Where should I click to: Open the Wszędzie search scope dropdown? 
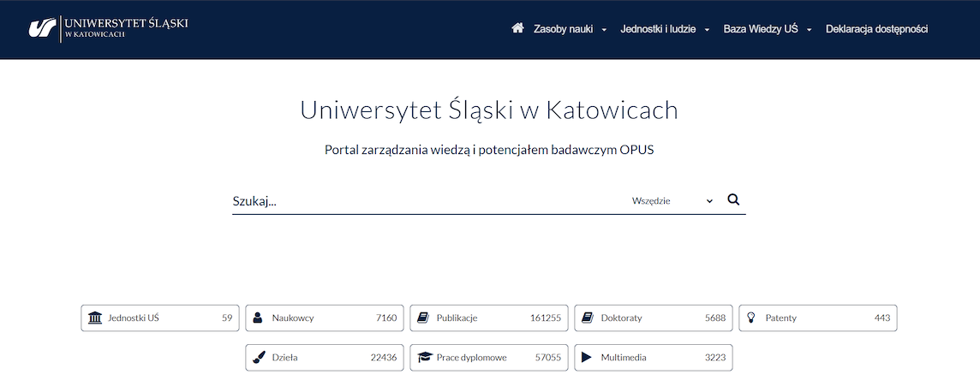(672, 201)
